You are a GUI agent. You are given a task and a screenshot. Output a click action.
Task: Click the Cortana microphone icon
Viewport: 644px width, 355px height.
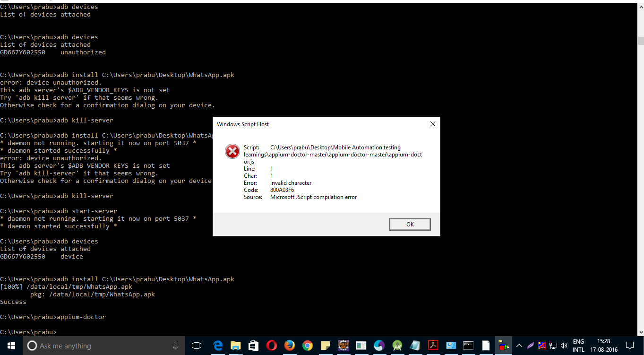[176, 346]
